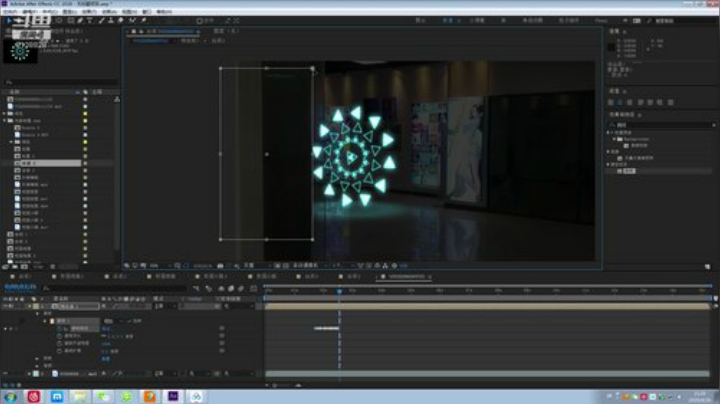Select the Selection arrow tool
Viewport: 720px width, 404px height.
8,21
